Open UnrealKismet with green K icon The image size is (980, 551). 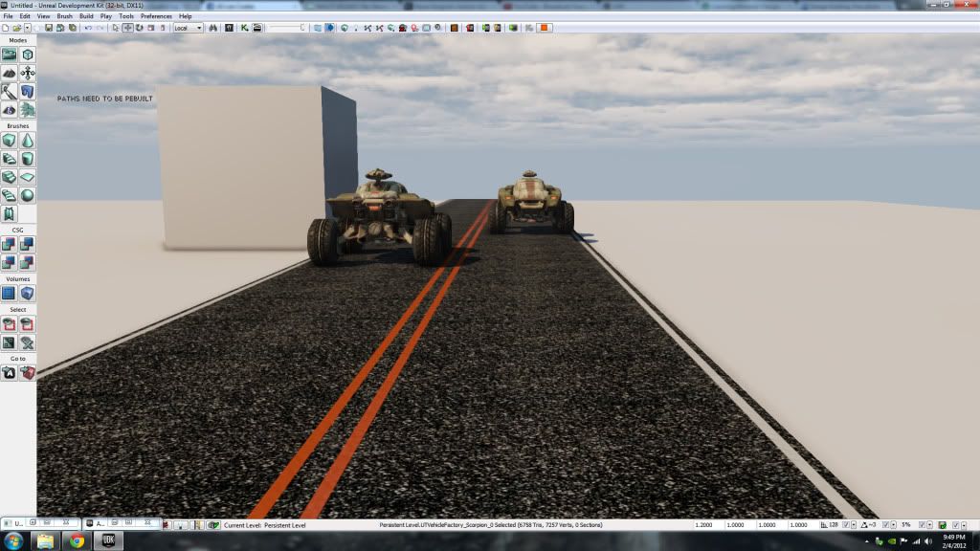pyautogui.click(x=245, y=28)
